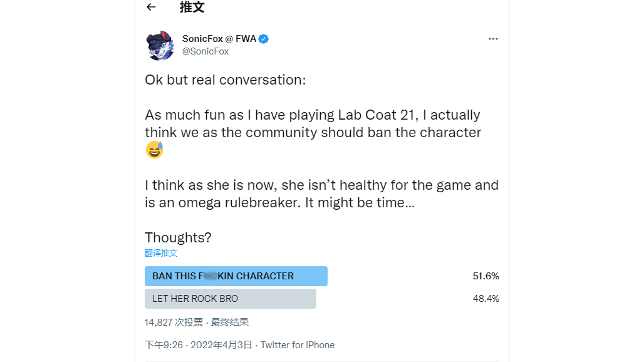This screenshot has width=644, height=362.
Task: Open the three-dot more options menu
Action: point(493,39)
